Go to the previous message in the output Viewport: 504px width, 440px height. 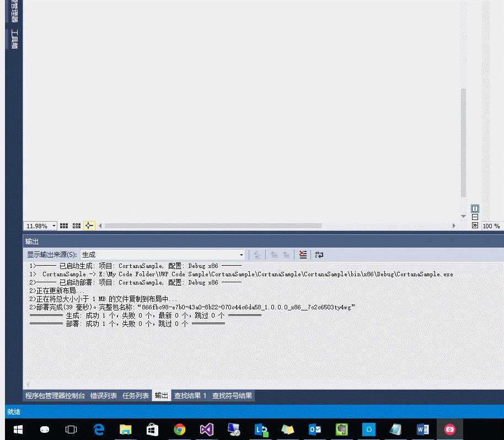(x=274, y=255)
